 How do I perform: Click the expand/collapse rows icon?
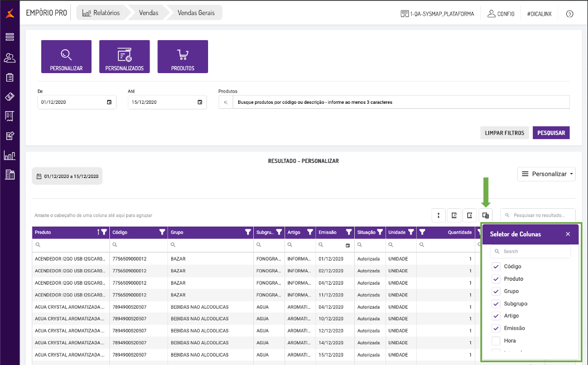click(x=439, y=215)
